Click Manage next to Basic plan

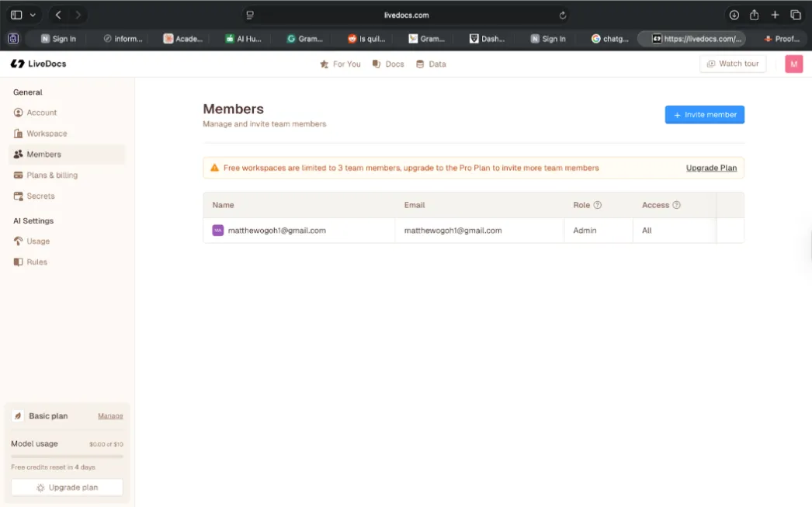coord(110,416)
